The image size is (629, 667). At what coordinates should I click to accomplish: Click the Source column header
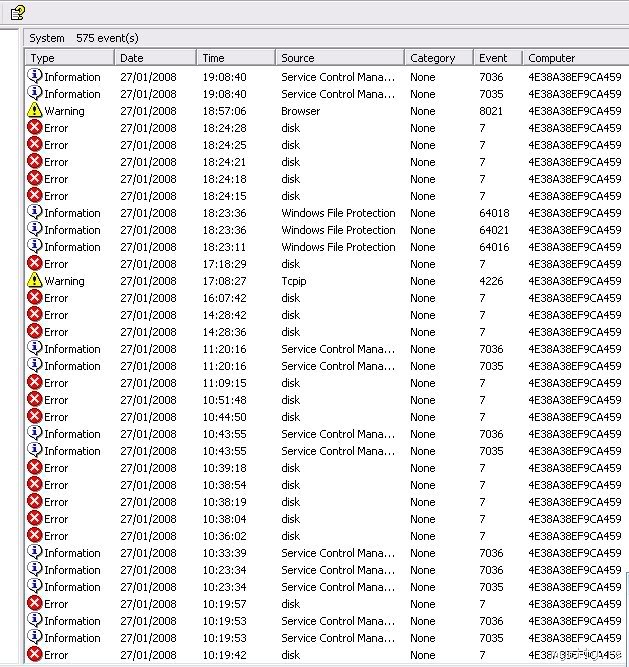[340, 58]
